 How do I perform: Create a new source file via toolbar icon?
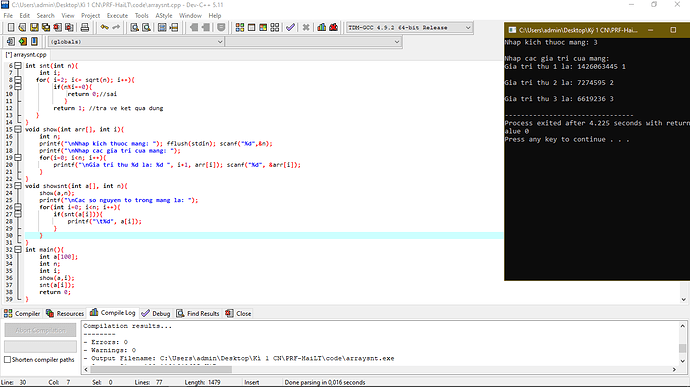pyautogui.click(x=11, y=27)
